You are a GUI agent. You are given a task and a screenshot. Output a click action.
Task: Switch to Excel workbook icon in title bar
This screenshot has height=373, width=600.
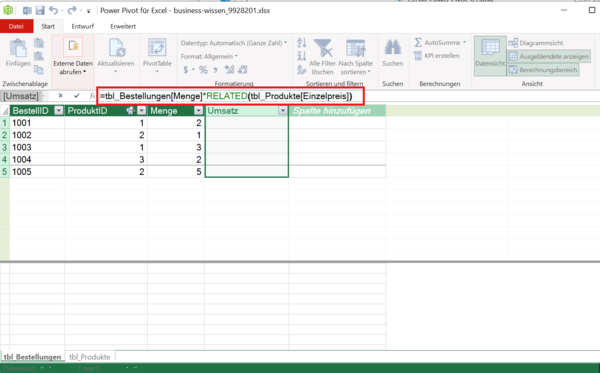(x=27, y=11)
